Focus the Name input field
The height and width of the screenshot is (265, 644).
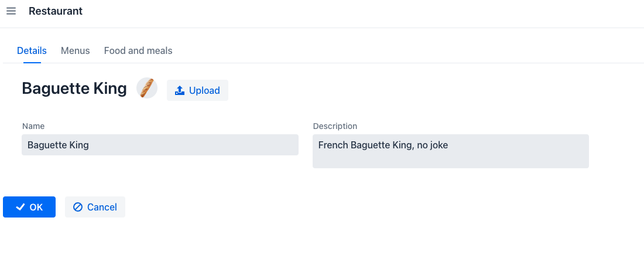coord(160,145)
